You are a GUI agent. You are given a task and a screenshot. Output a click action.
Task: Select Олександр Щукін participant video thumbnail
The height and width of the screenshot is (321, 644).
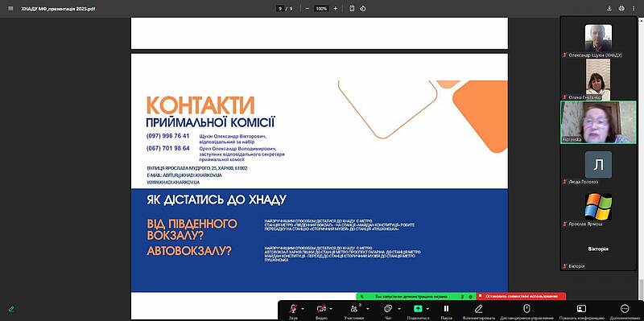click(598, 38)
